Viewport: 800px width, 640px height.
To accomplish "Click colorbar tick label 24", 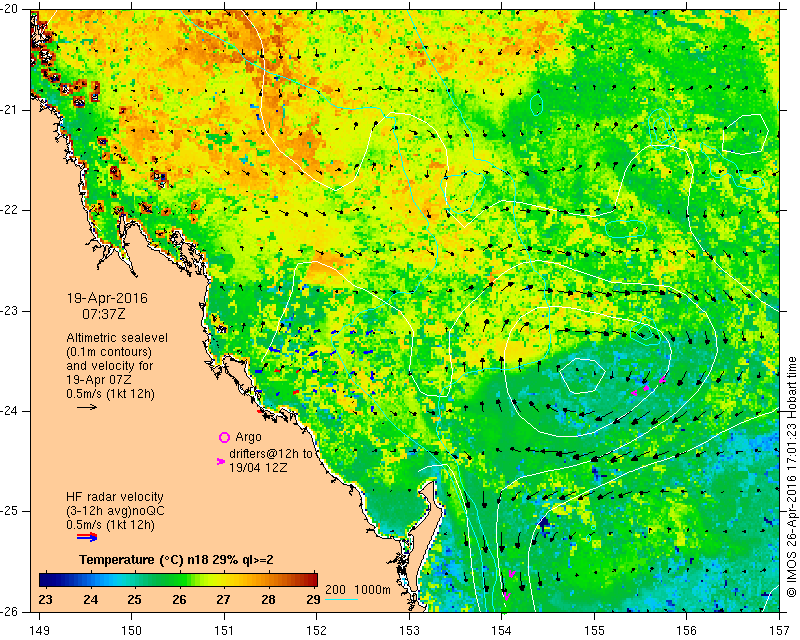I will [90, 599].
